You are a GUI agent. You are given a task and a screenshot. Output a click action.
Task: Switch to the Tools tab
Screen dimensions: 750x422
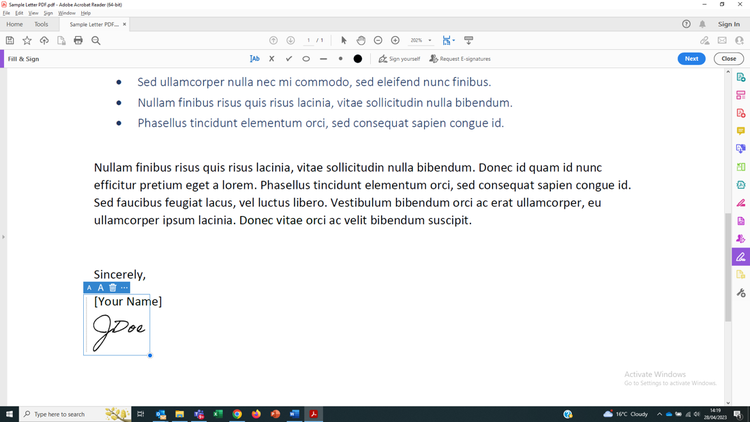click(41, 24)
